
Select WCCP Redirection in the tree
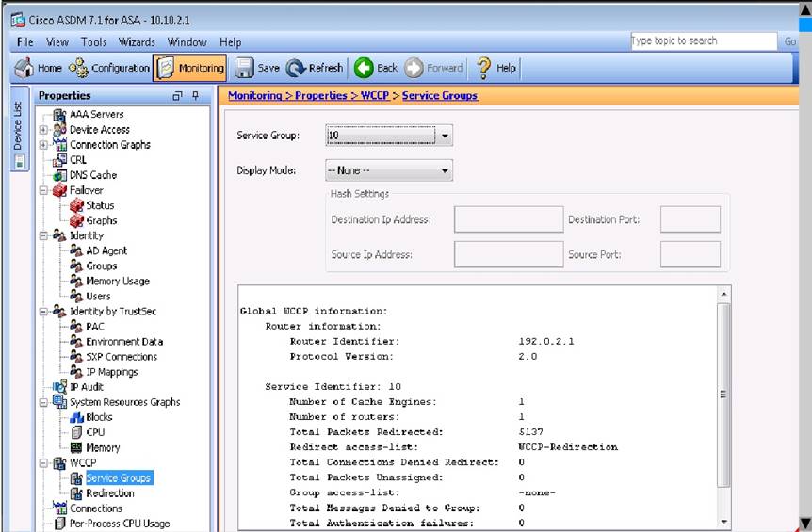109,492
